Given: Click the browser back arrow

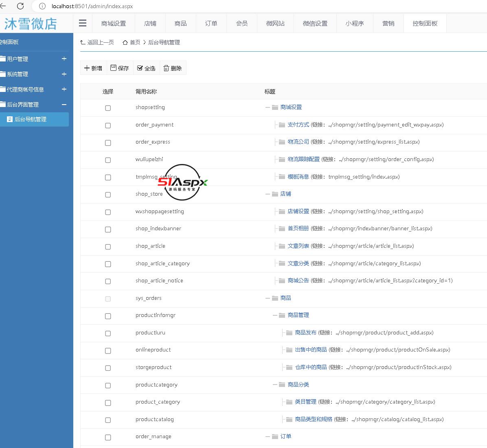Looking at the screenshot, I should pos(3,6).
